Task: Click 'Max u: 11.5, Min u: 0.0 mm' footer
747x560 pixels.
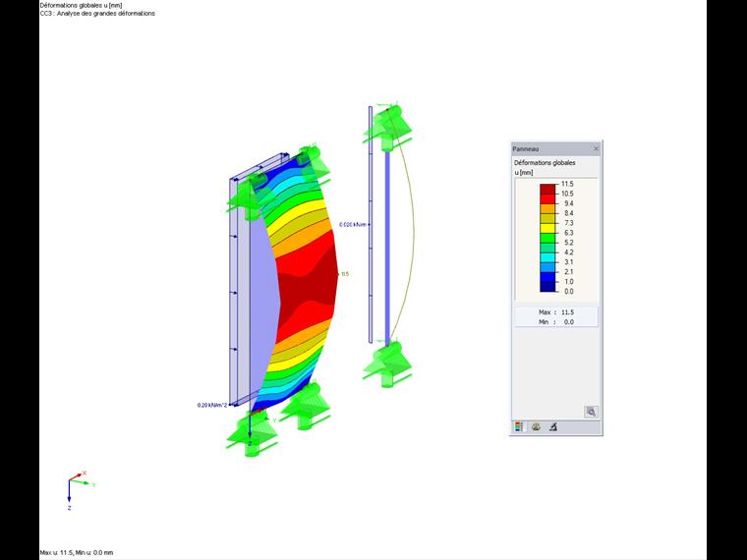Action: [77, 553]
